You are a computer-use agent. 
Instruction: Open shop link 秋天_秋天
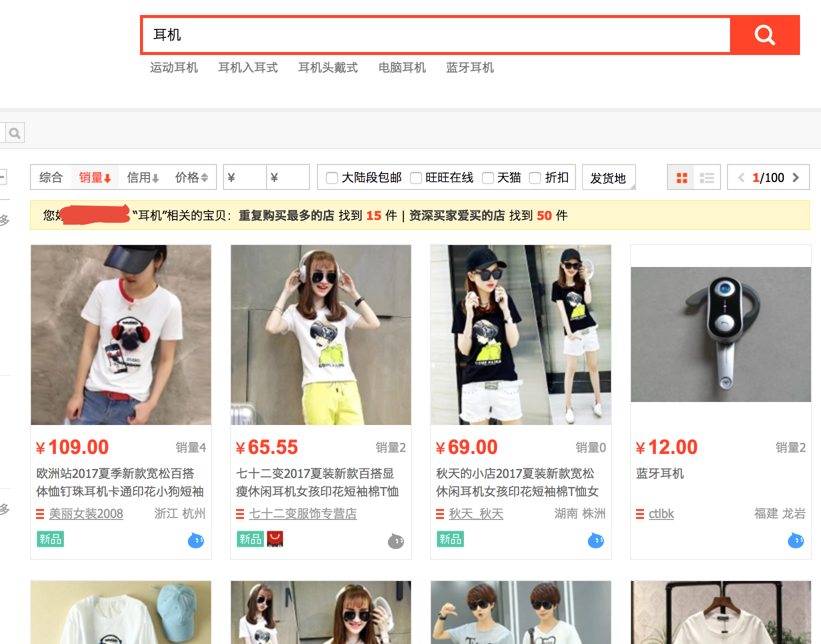476,514
